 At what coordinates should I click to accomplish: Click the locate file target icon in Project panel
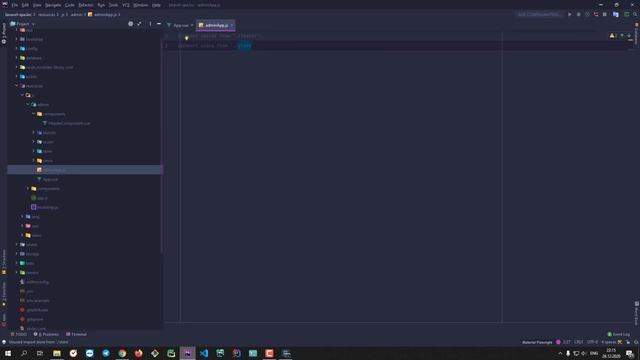[131, 24]
